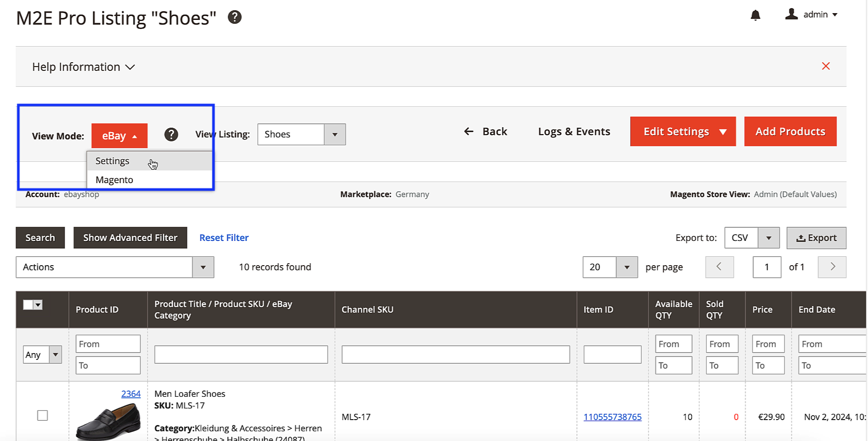Click the €29.90 price cell
Screen dimensions: 868x441
[x=771, y=417]
